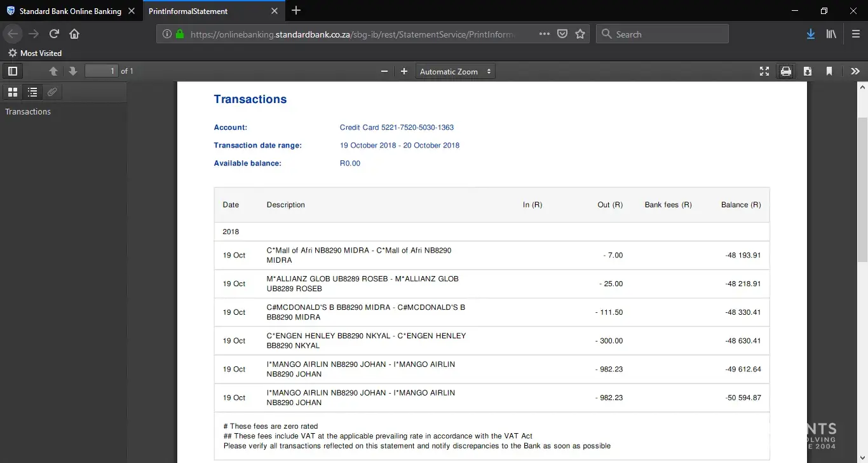The width and height of the screenshot is (868, 463).
Task: Show attachments view in sidebar
Action: click(52, 92)
